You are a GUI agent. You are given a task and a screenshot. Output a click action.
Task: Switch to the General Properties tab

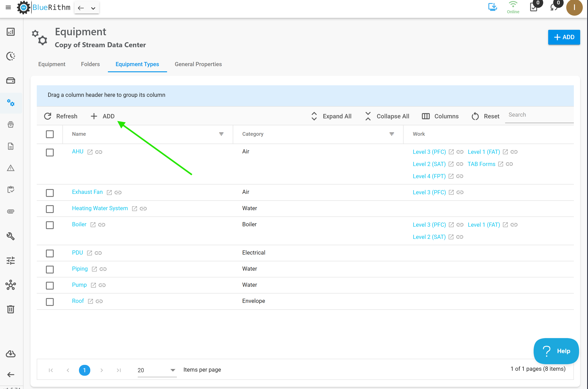click(x=198, y=64)
